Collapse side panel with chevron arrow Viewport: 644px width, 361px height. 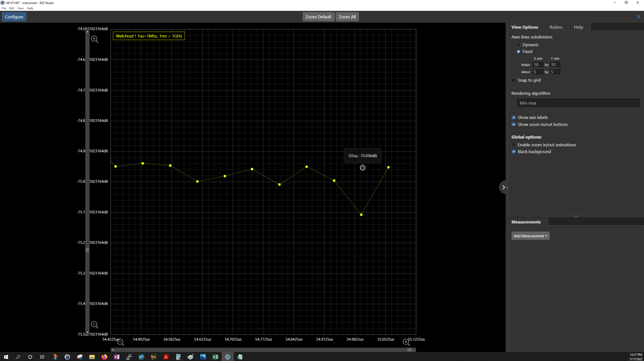(x=503, y=187)
